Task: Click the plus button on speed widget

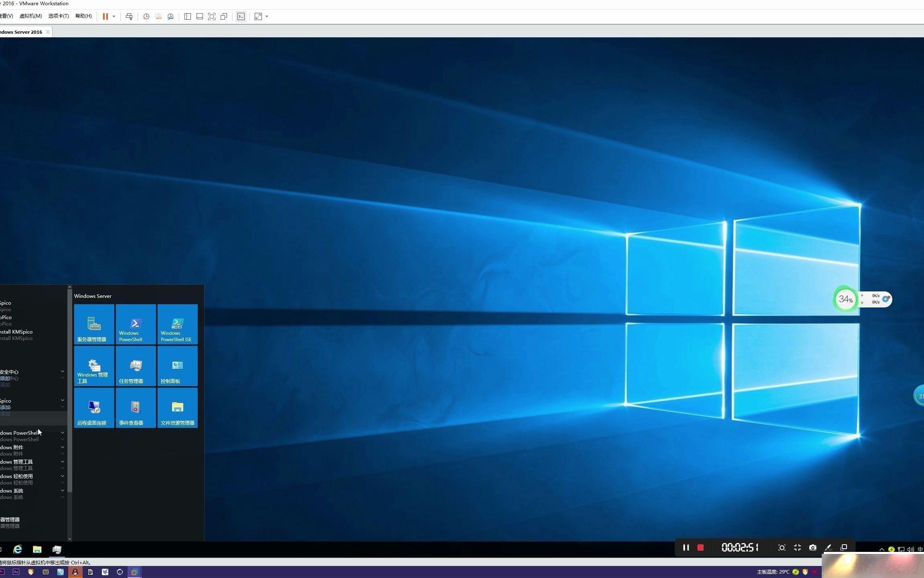Action: pyautogui.click(x=886, y=299)
